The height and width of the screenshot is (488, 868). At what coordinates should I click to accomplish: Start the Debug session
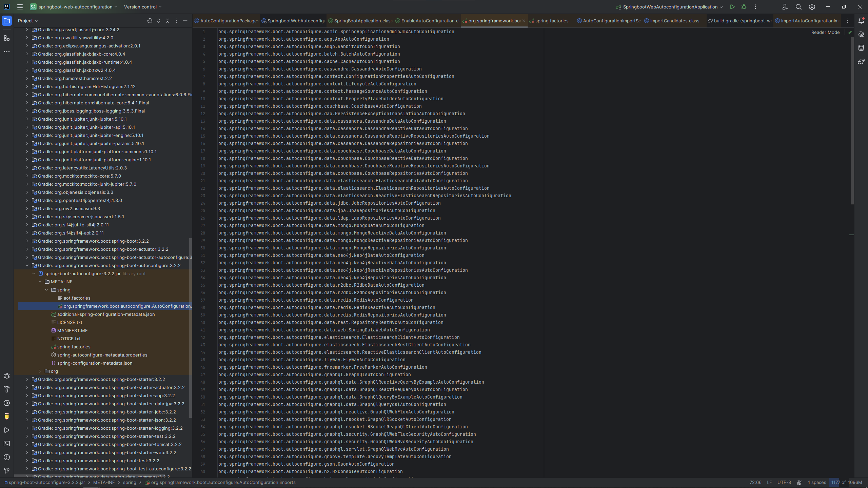[x=744, y=7]
